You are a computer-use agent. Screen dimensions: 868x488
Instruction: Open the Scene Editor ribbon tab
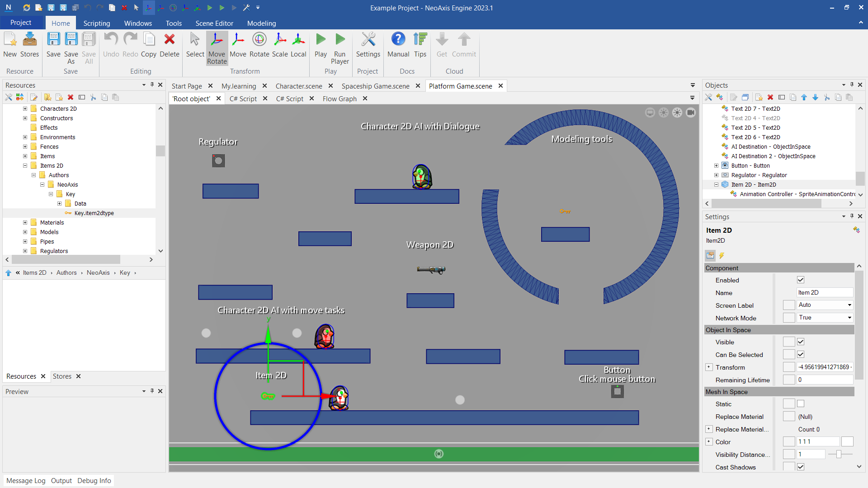214,23
